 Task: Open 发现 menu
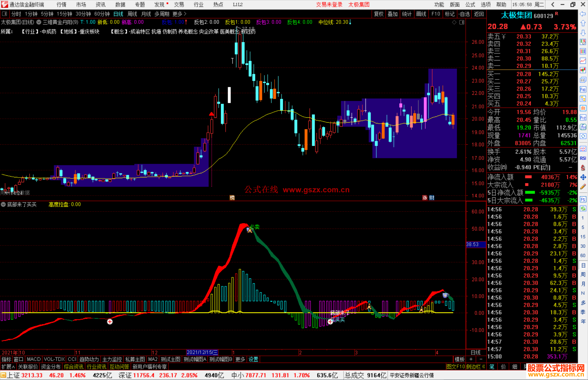(160, 5)
